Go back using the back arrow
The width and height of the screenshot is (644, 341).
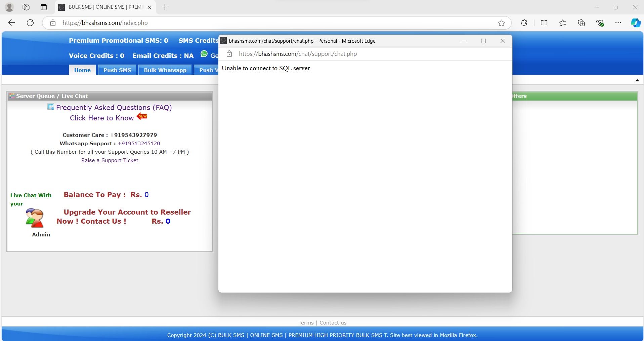[x=12, y=23]
